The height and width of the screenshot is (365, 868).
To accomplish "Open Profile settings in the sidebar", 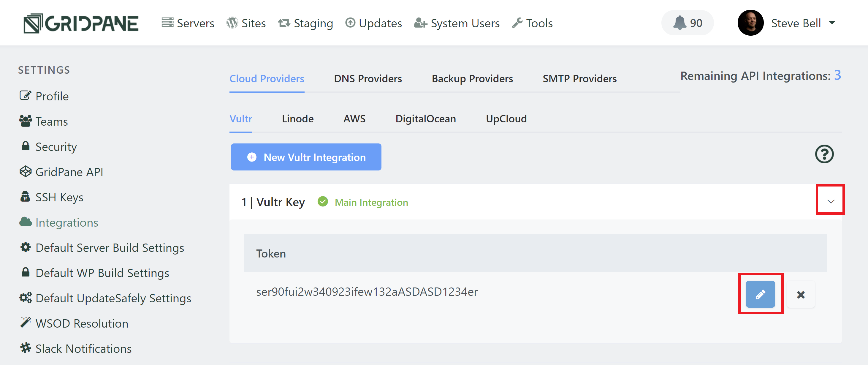I will (44, 96).
